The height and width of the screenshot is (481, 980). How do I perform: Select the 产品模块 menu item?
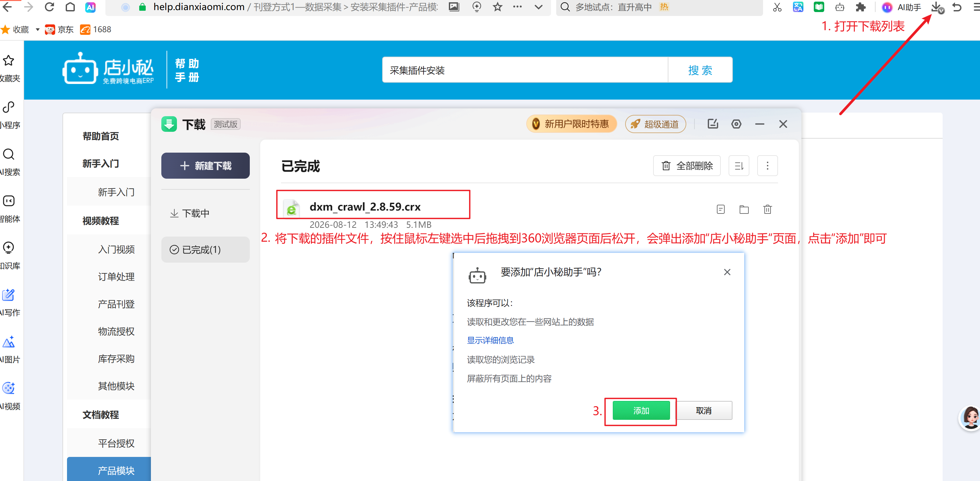(x=109, y=469)
